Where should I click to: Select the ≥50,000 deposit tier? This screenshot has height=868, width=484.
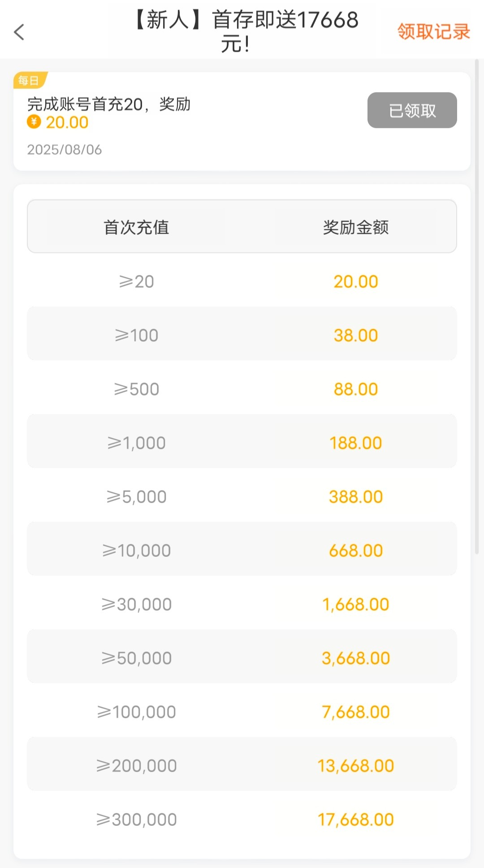click(136, 658)
